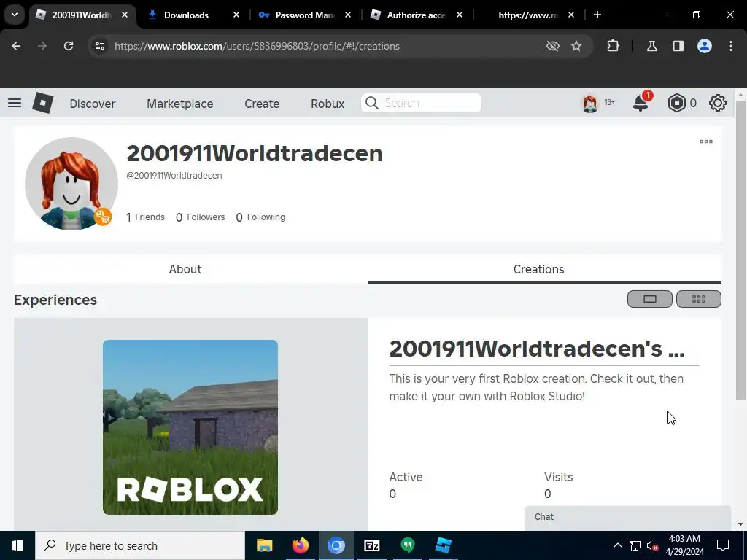The width and height of the screenshot is (747, 560).
Task: Bookmark this page with the star icon
Action: [x=576, y=46]
